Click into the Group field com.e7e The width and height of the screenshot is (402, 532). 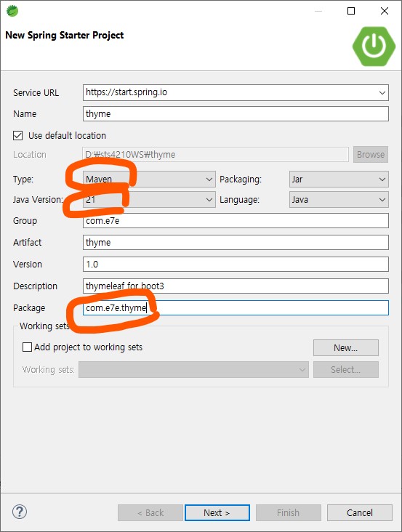coord(236,221)
